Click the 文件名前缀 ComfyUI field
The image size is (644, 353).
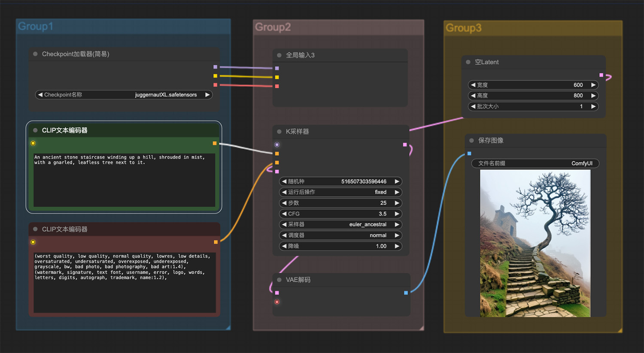535,163
